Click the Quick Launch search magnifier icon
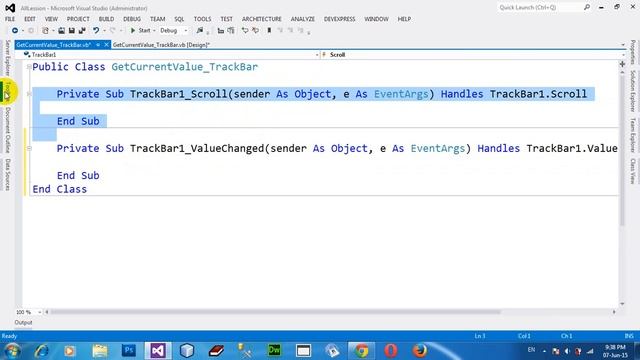Screen dimensions: 640x360 587,7
